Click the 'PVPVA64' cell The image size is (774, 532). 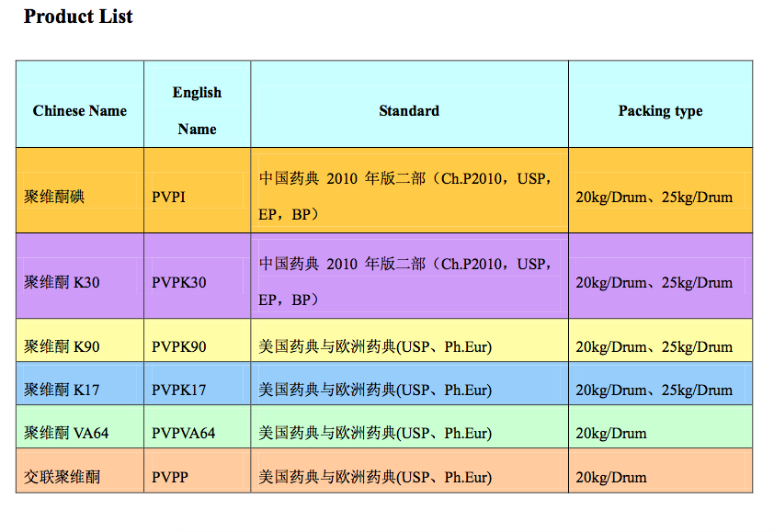click(198, 427)
